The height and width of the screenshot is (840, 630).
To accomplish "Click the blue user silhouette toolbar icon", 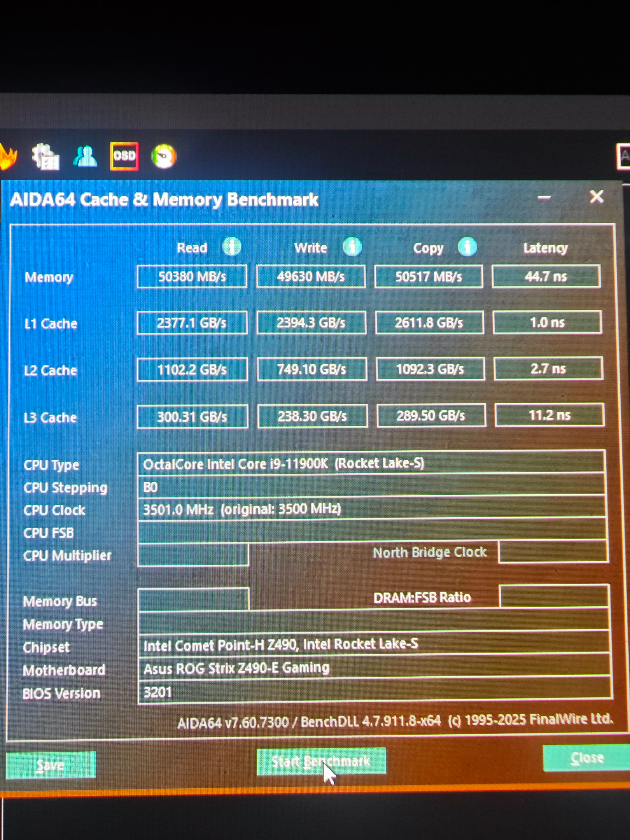I will pos(85,156).
